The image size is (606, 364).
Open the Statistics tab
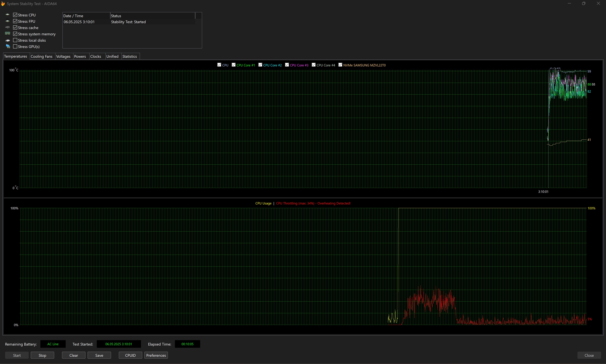[130, 56]
